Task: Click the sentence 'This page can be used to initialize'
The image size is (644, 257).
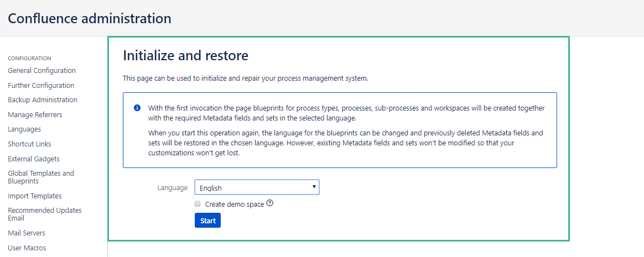Action: point(246,78)
